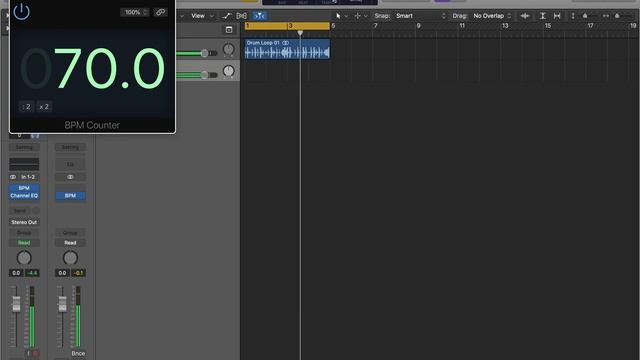
Task: Click the waveform zoom icon
Action: (x=525, y=16)
